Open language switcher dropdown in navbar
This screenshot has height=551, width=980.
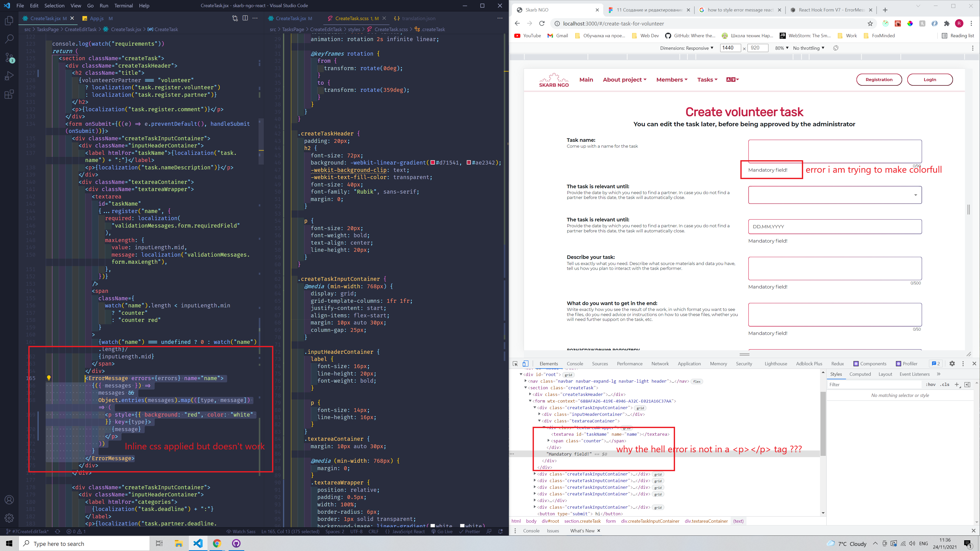(732, 80)
